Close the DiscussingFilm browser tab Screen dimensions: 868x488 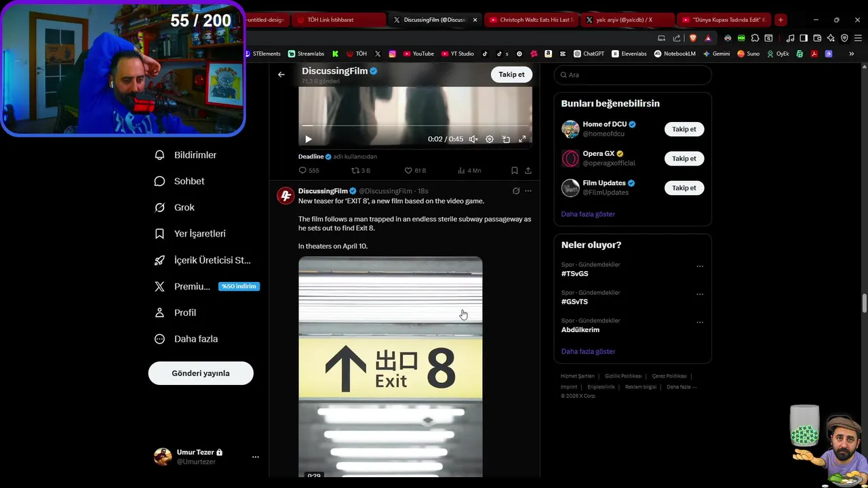point(475,20)
